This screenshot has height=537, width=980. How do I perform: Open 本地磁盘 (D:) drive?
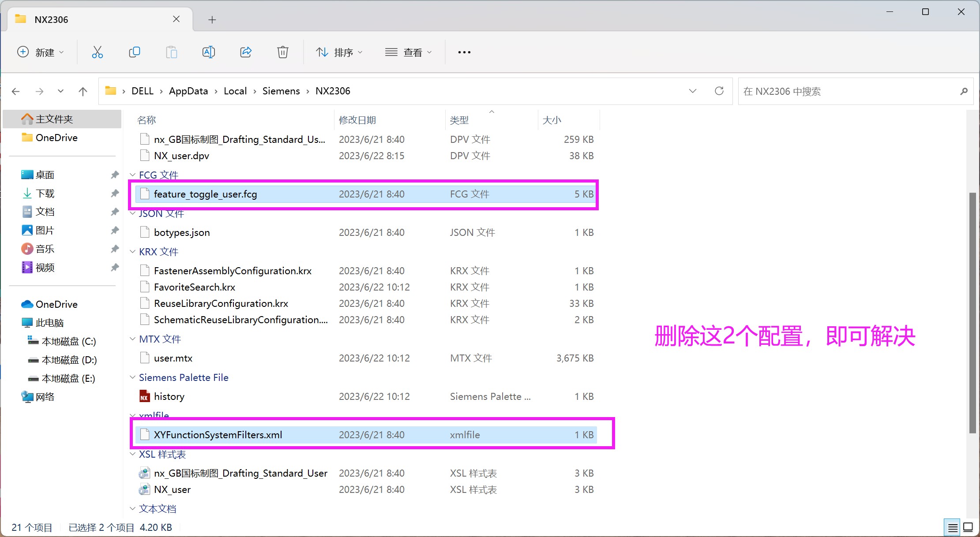pyautogui.click(x=62, y=360)
